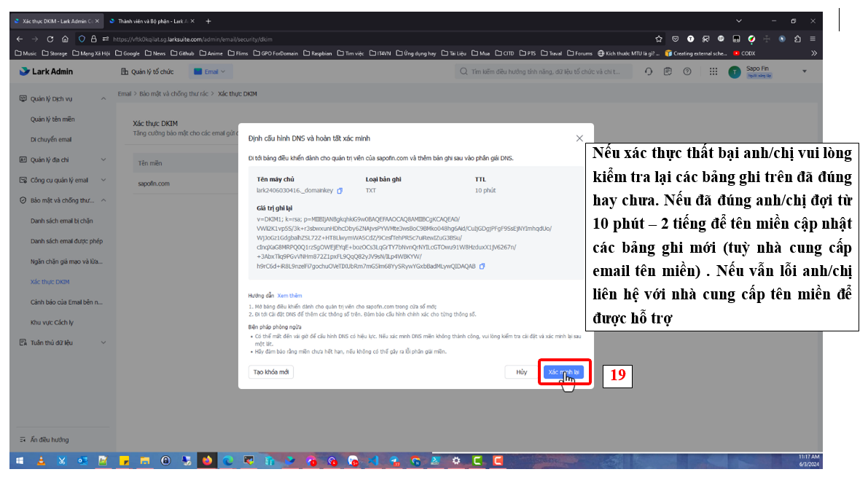Expand Tuân thủ dữ liệu section
The height and width of the screenshot is (480, 868).
coord(103,343)
